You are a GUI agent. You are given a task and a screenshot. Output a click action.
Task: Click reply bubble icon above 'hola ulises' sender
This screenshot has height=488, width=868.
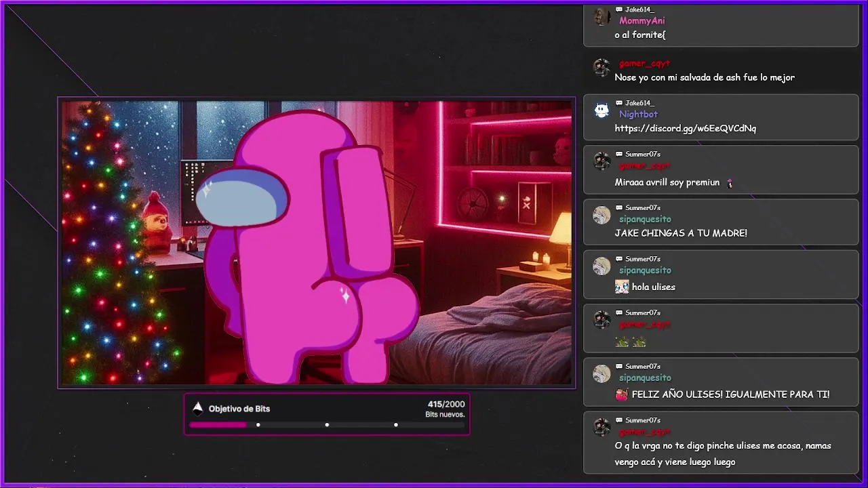coord(619,259)
